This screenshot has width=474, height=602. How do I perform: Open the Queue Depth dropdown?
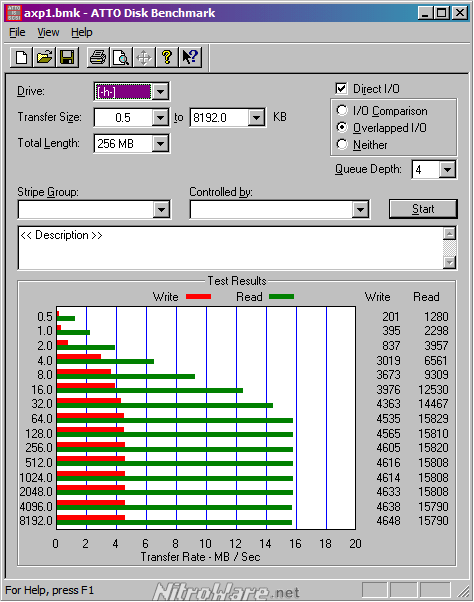[x=448, y=169]
